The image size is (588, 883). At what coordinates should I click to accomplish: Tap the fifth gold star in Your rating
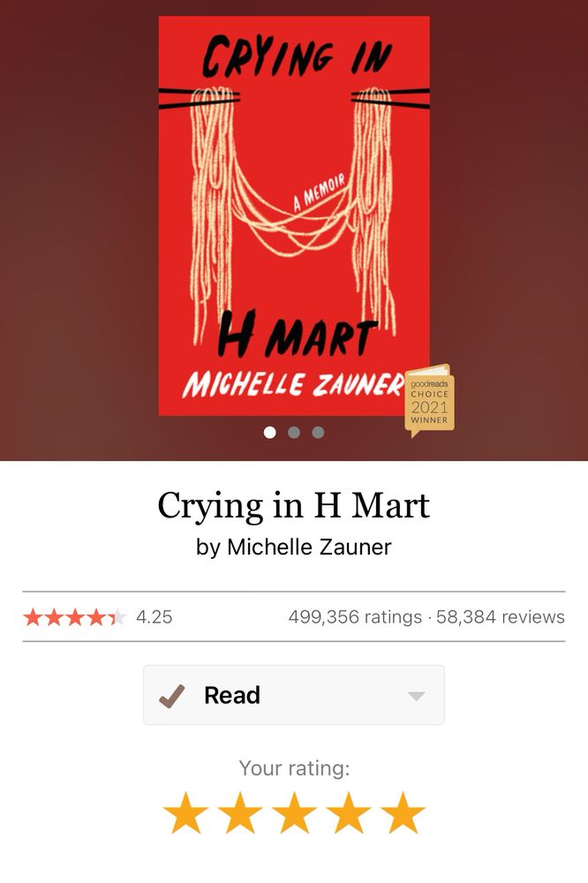(403, 812)
